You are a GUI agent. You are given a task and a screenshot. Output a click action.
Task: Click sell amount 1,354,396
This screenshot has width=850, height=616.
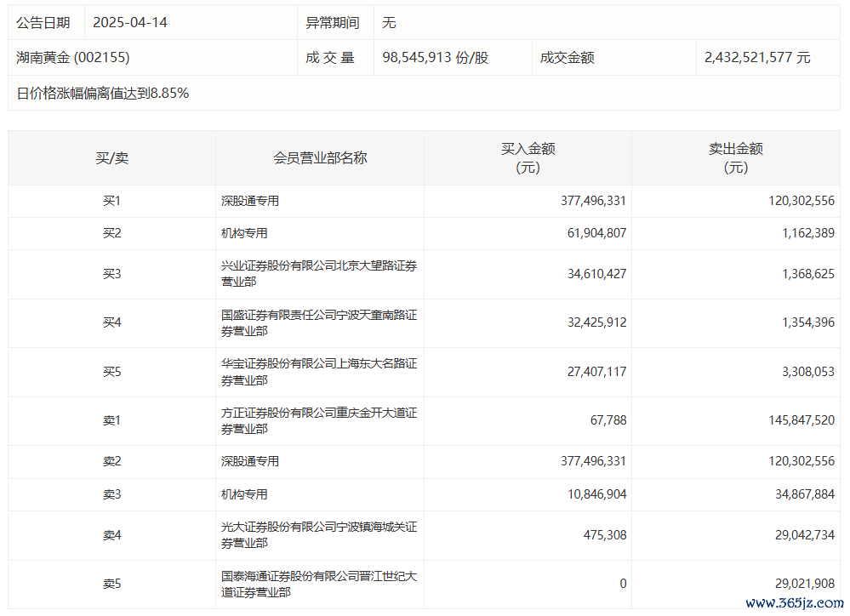[x=808, y=323]
